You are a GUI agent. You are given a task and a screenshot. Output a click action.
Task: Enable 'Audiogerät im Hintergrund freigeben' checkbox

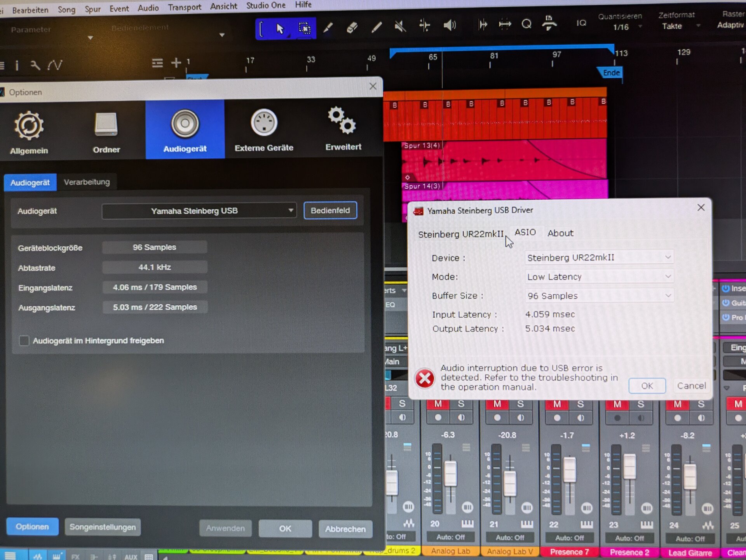pyautogui.click(x=24, y=341)
